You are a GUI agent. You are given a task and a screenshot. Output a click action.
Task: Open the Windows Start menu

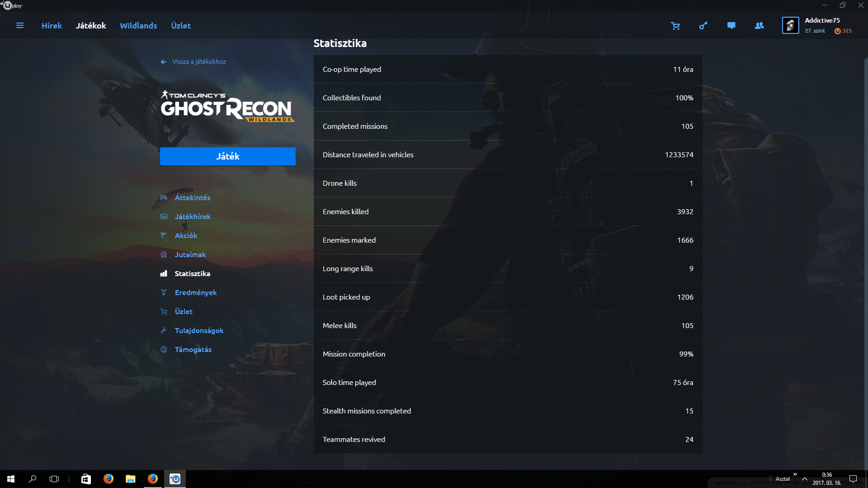tap(11, 479)
